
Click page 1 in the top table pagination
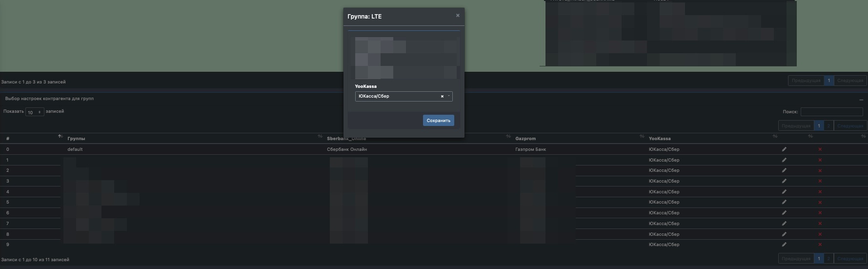(828, 81)
